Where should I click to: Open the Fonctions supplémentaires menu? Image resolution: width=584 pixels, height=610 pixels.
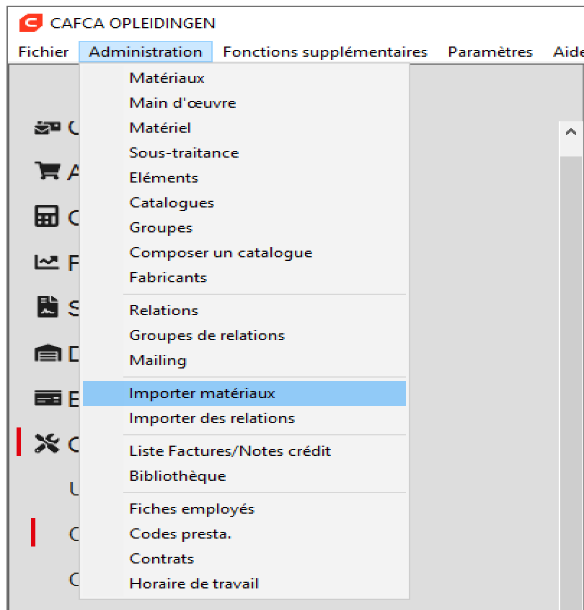325,52
